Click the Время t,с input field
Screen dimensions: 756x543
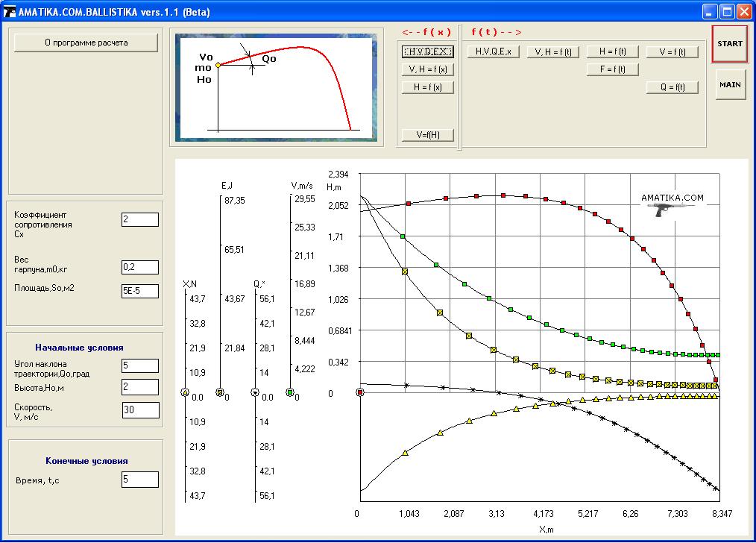140,480
